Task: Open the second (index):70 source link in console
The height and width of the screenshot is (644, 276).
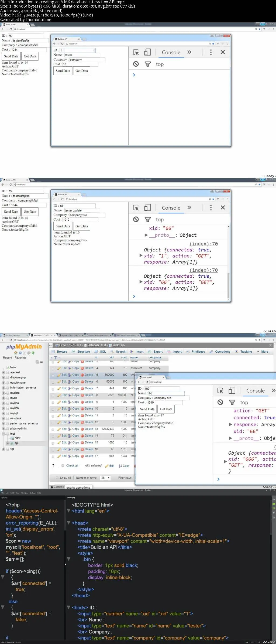Action: click(x=203, y=270)
